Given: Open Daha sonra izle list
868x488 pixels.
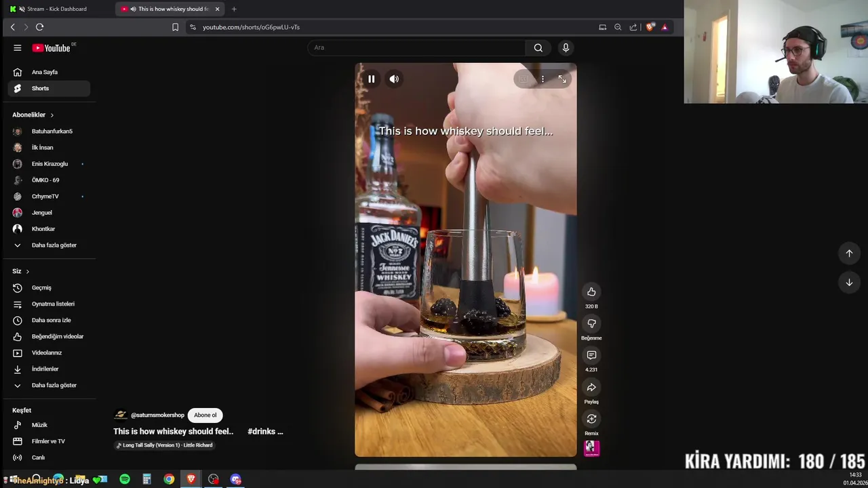Looking at the screenshot, I should pos(49,321).
